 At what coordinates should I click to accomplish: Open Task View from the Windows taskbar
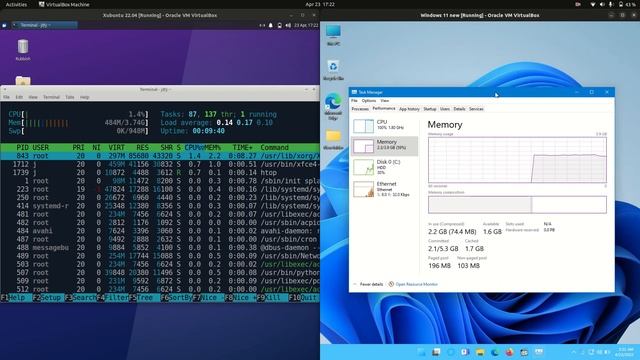436,352
